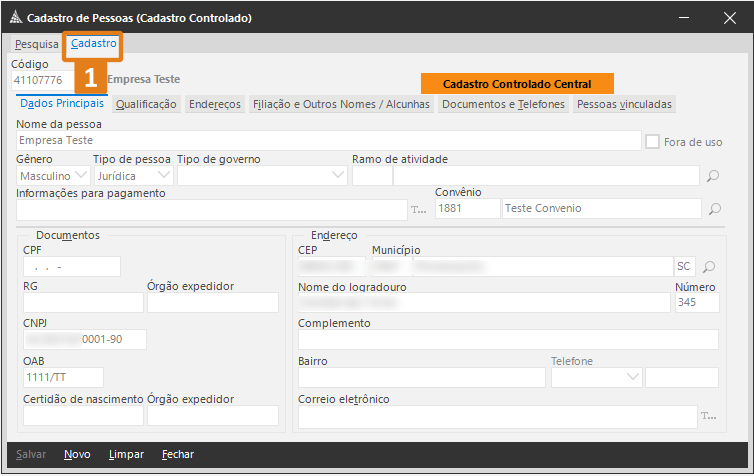Click the magnifier icon next to Convênio field
This screenshot has width=754, height=476.
pos(713,209)
